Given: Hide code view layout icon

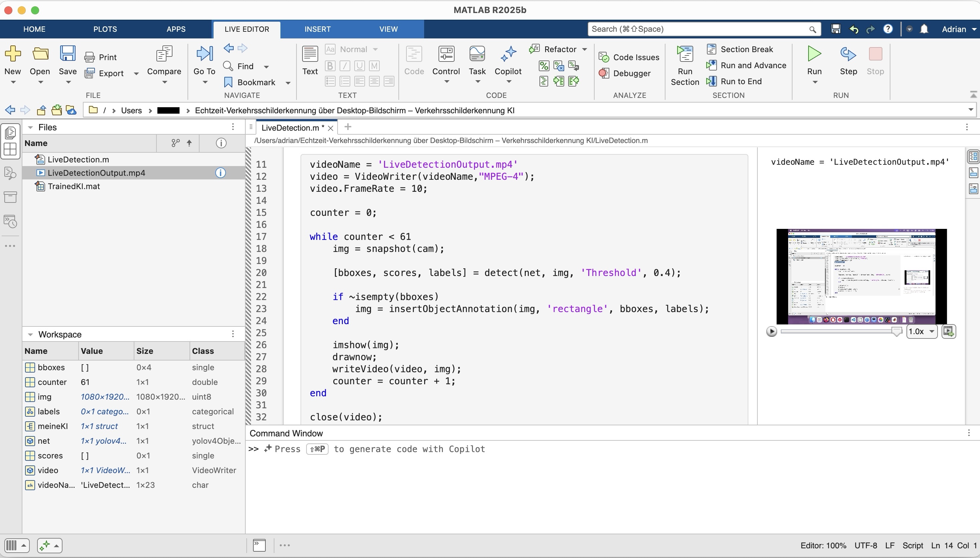Looking at the screenshot, I should (974, 189).
